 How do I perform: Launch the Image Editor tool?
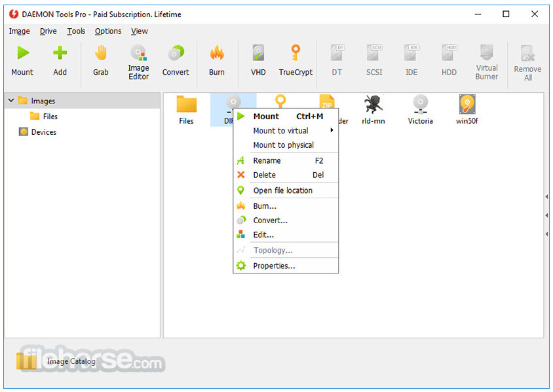click(138, 62)
